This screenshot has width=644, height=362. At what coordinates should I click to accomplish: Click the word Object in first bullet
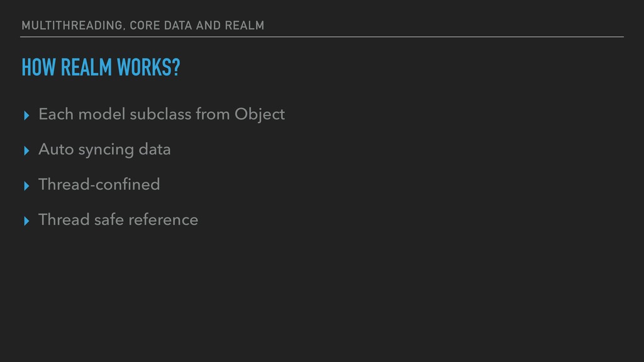260,115
